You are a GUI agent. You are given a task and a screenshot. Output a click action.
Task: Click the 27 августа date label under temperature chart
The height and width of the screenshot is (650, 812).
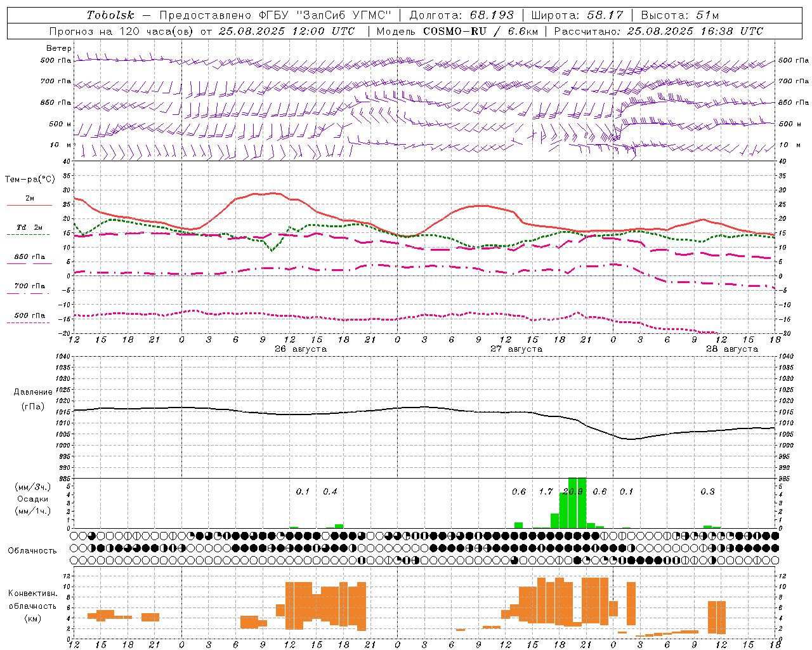click(516, 349)
